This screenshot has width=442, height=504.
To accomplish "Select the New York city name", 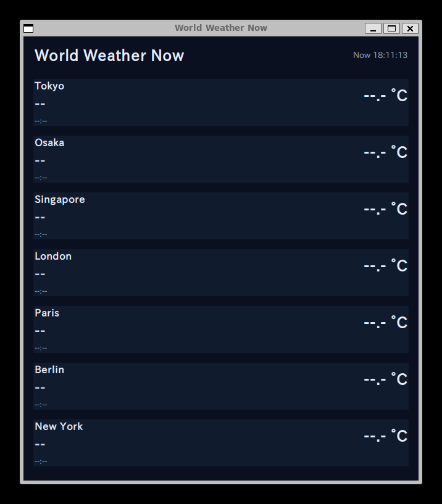I will [x=59, y=426].
